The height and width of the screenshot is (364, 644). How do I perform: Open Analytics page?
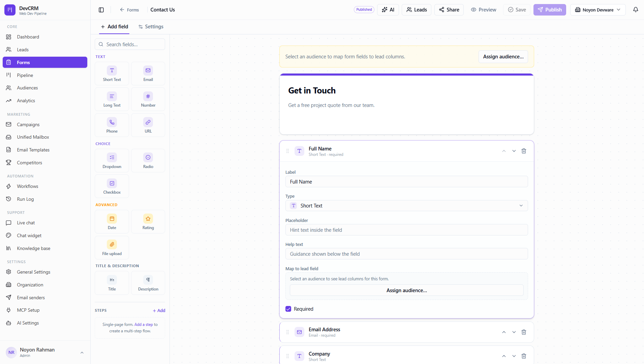(45, 101)
